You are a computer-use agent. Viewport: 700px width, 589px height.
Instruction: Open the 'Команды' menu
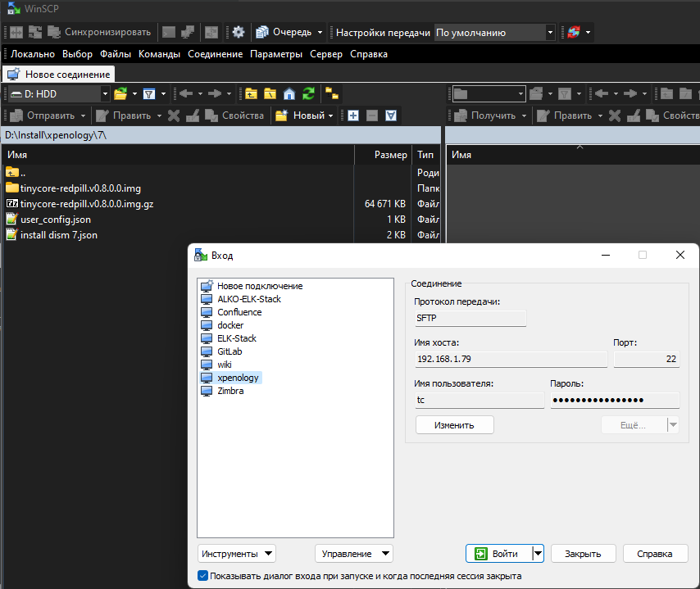point(159,54)
